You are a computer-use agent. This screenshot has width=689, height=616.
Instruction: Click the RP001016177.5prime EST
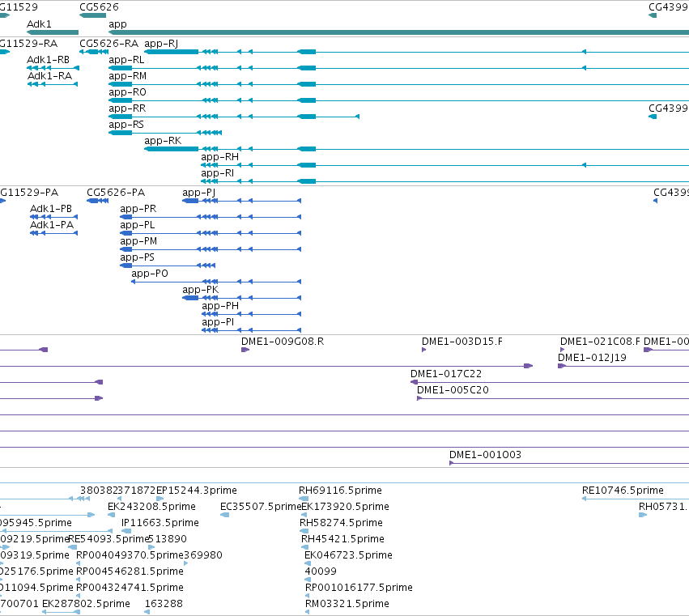tap(307, 597)
